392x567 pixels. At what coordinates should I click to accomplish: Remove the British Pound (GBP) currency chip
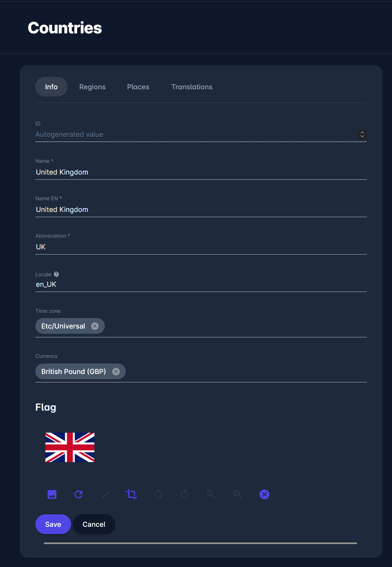(116, 372)
